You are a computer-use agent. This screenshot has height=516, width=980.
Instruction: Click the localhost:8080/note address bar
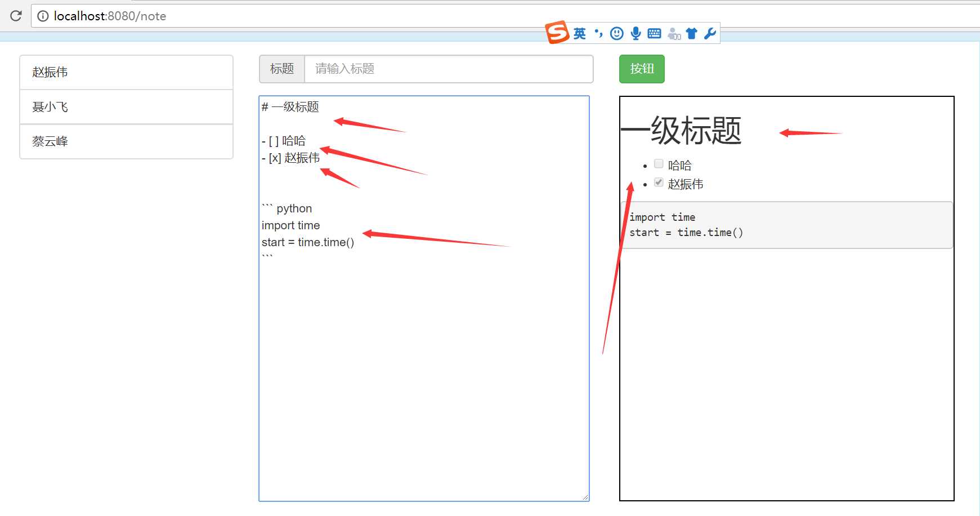tap(507, 16)
